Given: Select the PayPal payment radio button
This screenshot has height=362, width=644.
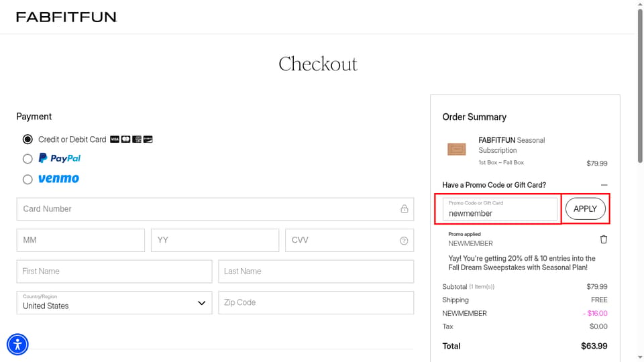Looking at the screenshot, I should [x=28, y=159].
